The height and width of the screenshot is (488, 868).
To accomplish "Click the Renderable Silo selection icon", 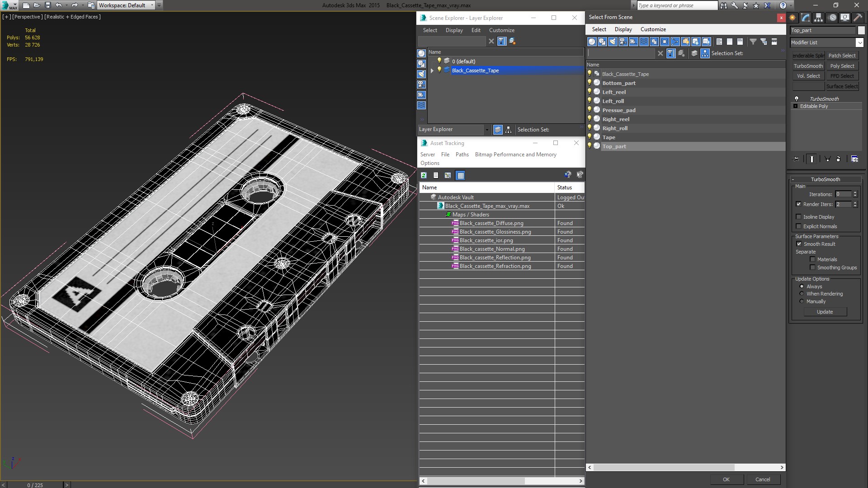I will pos(808,56).
